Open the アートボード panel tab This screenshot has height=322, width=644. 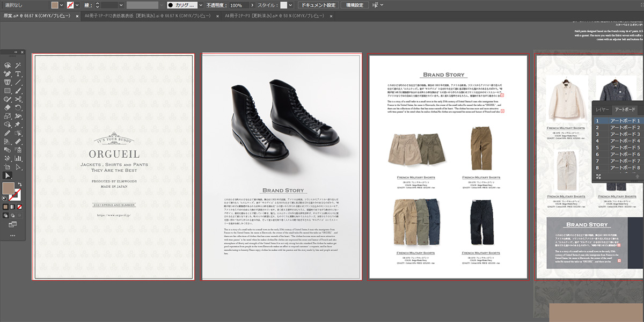coord(625,109)
